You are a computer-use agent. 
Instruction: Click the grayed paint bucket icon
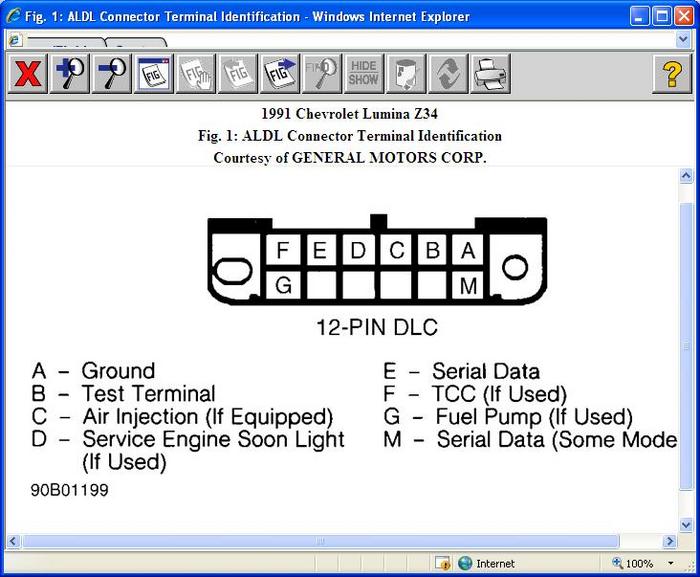(406, 74)
